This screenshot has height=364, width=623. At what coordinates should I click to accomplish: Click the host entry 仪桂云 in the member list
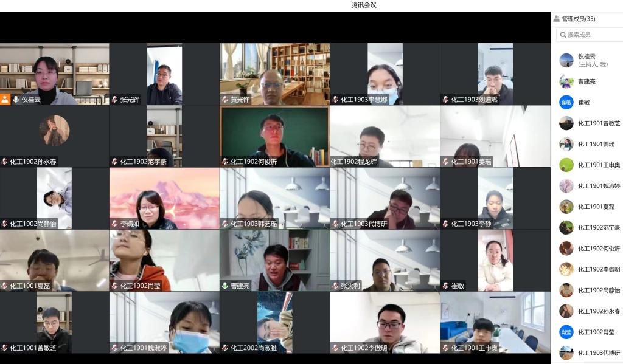pos(586,60)
